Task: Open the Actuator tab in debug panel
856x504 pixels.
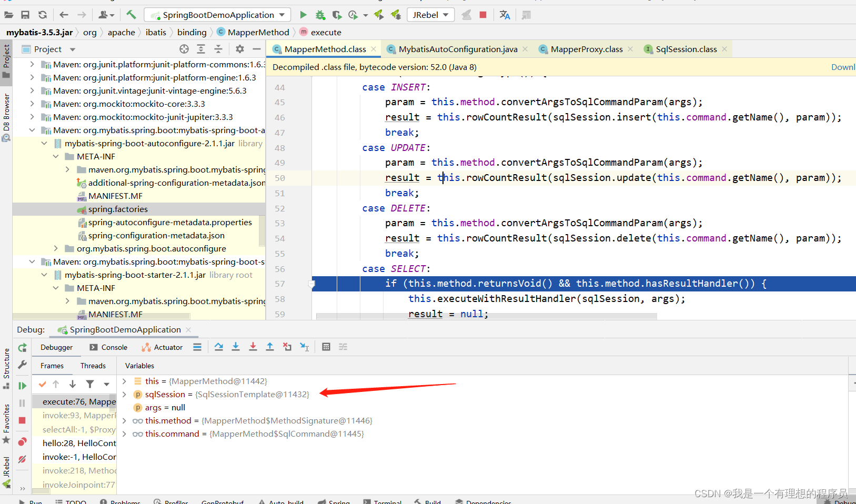Action: [162, 347]
